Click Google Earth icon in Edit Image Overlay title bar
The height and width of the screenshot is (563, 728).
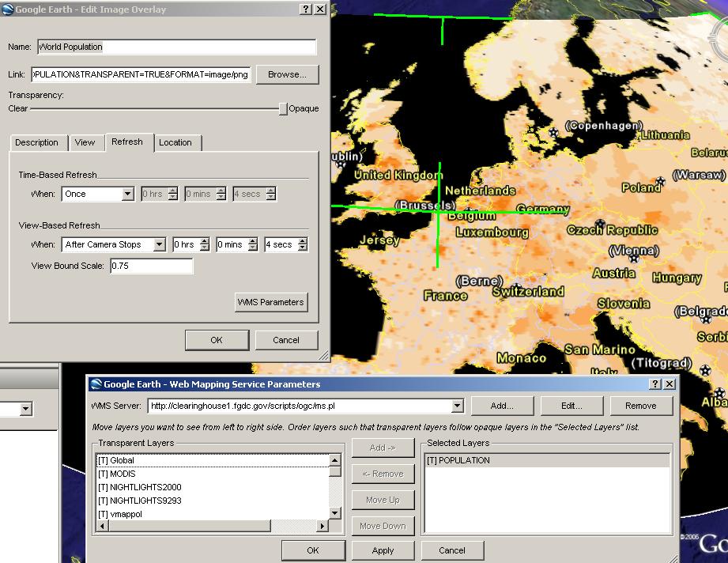[x=7, y=9]
